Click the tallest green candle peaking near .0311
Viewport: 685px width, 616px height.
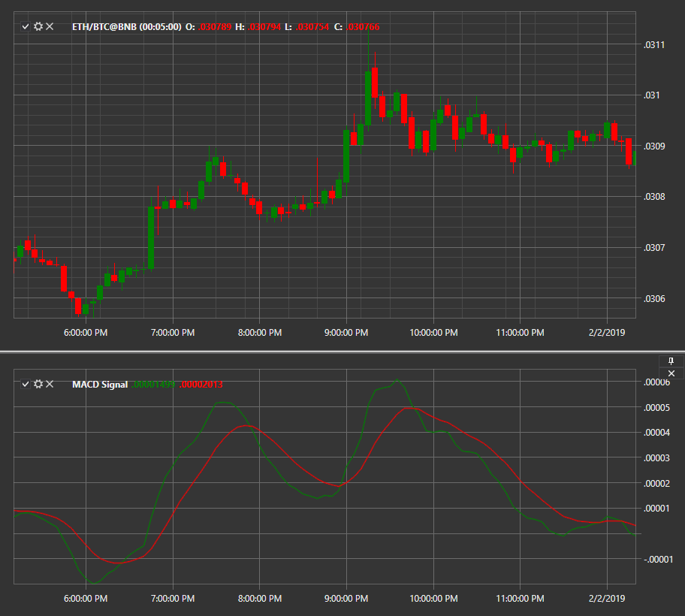tap(368, 98)
